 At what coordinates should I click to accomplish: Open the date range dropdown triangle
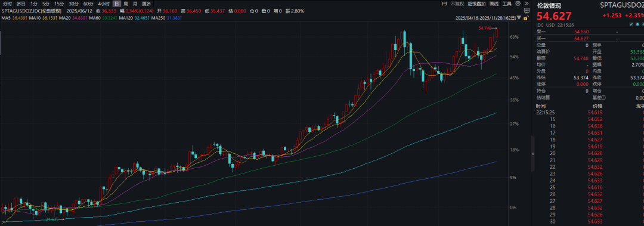[519, 18]
